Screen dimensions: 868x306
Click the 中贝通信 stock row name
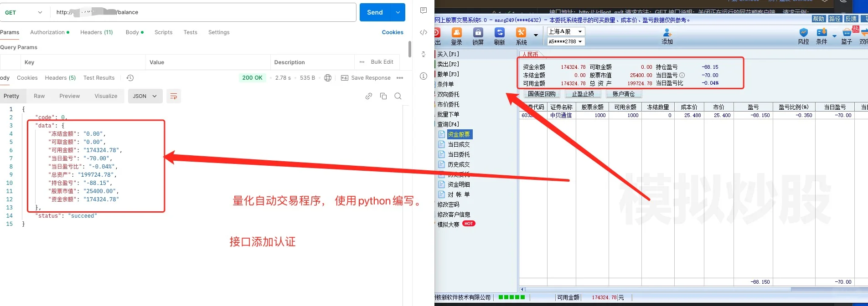click(561, 115)
